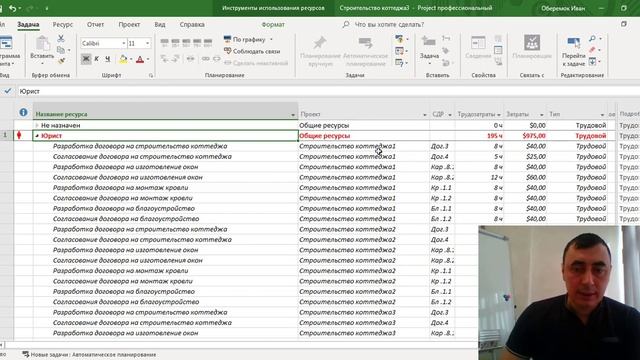This screenshot has height=360, width=640.
Task: Open the Вид ribbon tab
Action: point(160,24)
